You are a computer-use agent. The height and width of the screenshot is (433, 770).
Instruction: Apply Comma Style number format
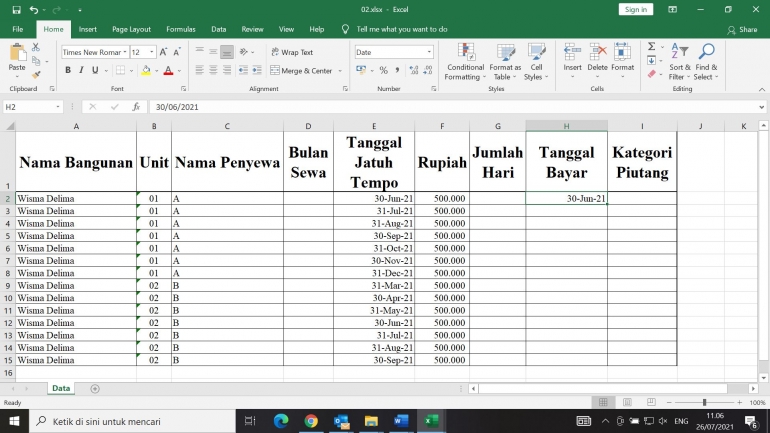[397, 71]
